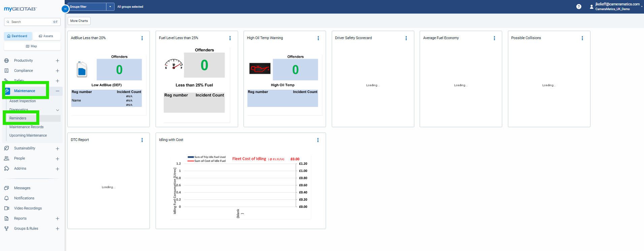Click the Notifications bell icon
The image size is (644, 251).
click(x=6, y=198)
